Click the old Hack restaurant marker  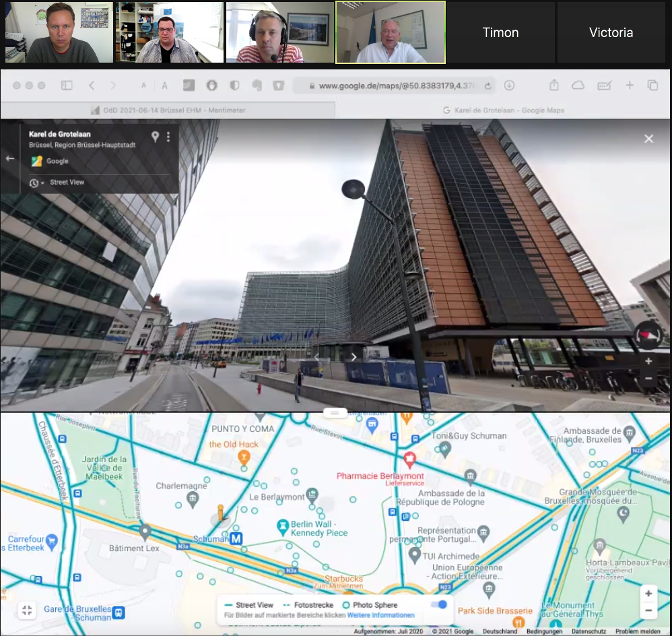click(x=244, y=457)
